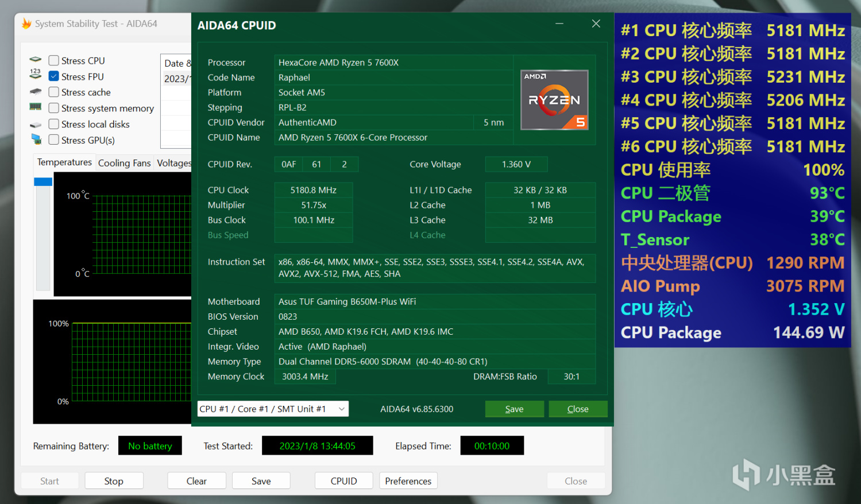Screen dimensions: 861x504
Task: Minimize the AIDA64 CPUID window
Action: 559,24
